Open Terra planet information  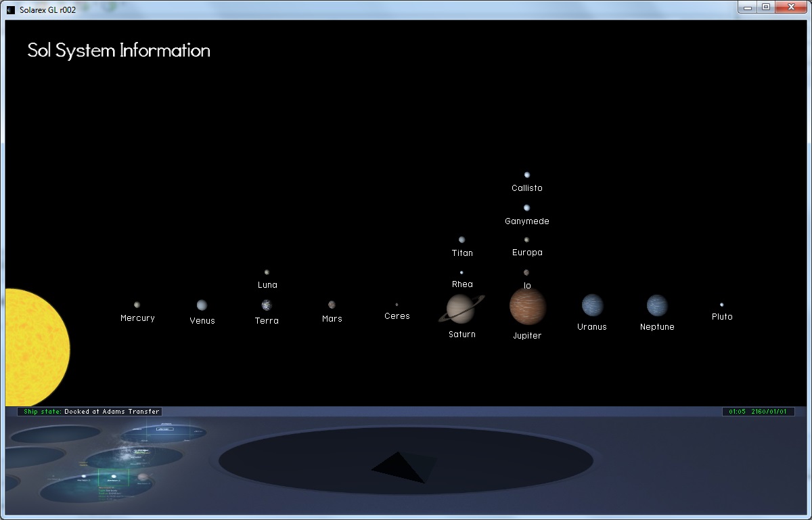pos(267,305)
